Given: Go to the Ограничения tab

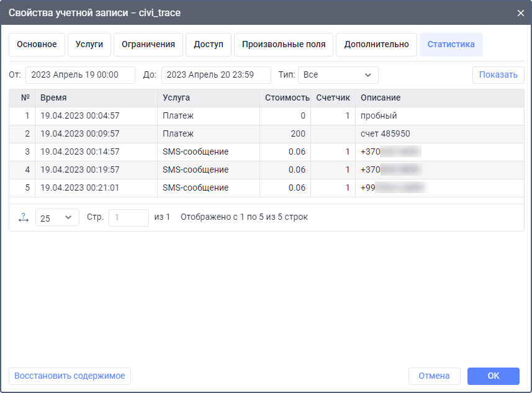Looking at the screenshot, I should coord(148,45).
